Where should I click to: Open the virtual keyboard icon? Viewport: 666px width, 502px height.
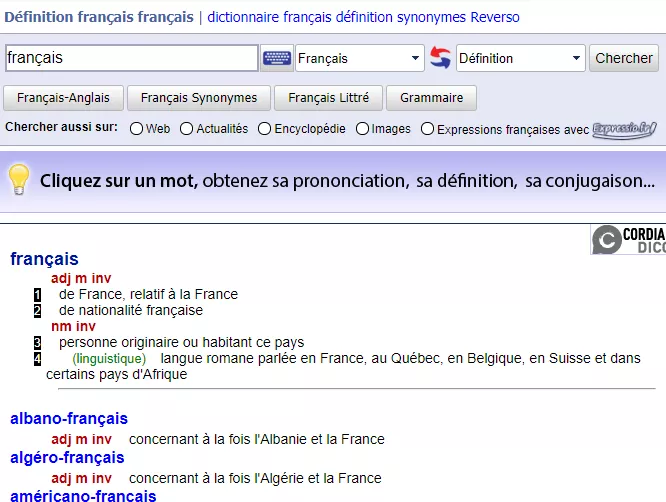[277, 58]
